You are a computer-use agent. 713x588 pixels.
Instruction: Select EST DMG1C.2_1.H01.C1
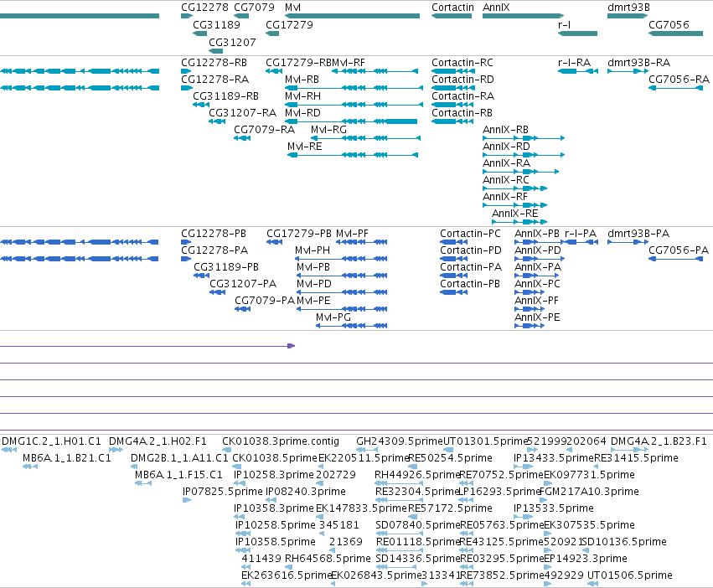click(9, 450)
